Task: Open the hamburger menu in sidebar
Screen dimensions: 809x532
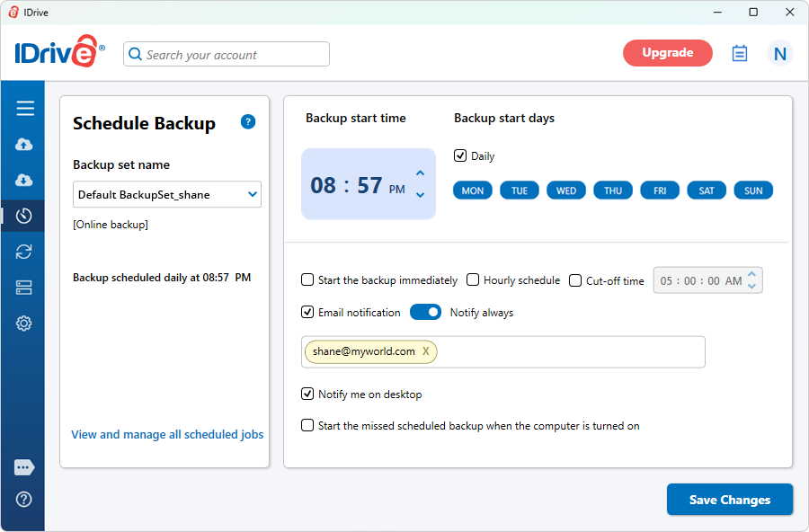Action: click(25, 109)
